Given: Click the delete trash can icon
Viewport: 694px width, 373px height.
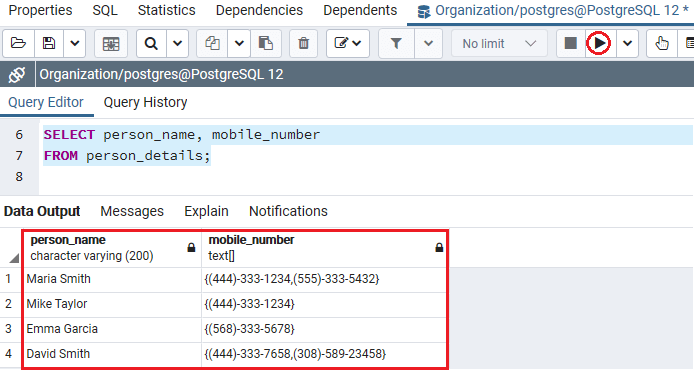Looking at the screenshot, I should tap(304, 43).
